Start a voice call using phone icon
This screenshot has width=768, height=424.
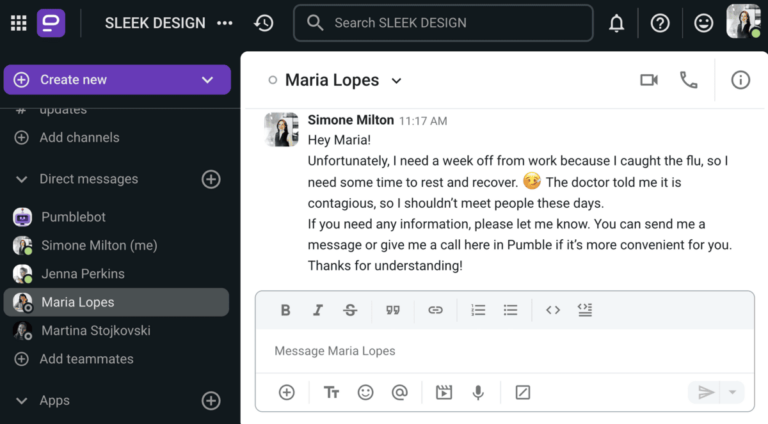[688, 80]
